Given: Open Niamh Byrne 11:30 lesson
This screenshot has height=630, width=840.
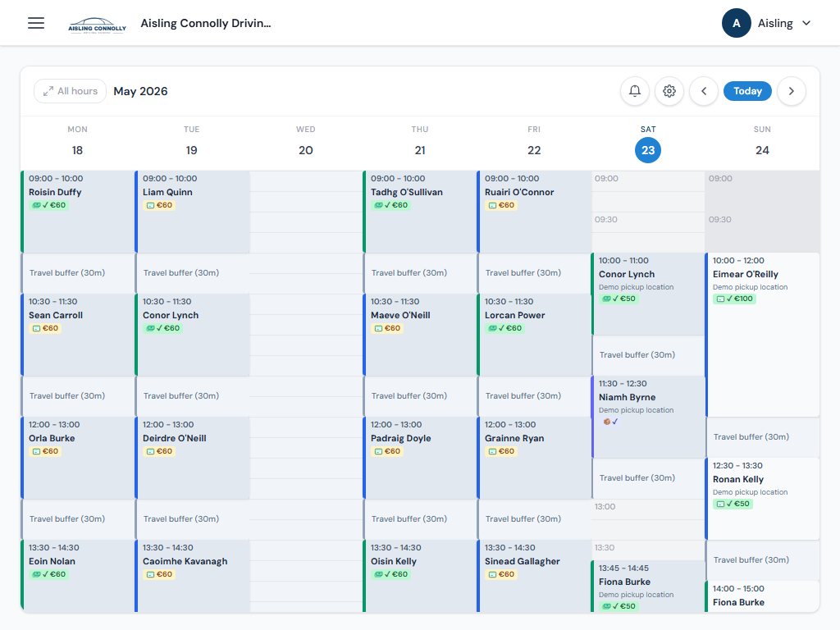Looking at the screenshot, I should point(648,417).
